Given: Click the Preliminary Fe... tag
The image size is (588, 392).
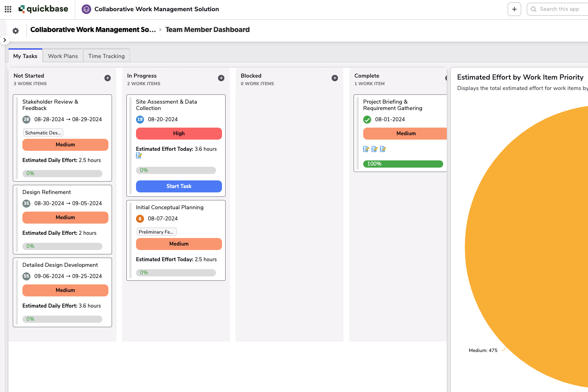Looking at the screenshot, I should click(x=156, y=232).
